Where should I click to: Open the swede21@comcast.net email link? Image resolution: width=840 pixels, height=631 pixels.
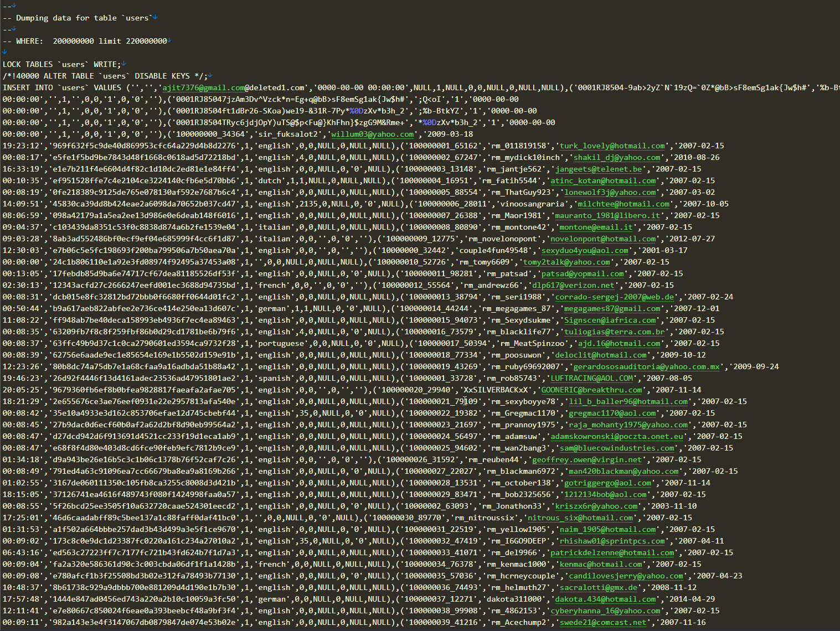(603, 622)
